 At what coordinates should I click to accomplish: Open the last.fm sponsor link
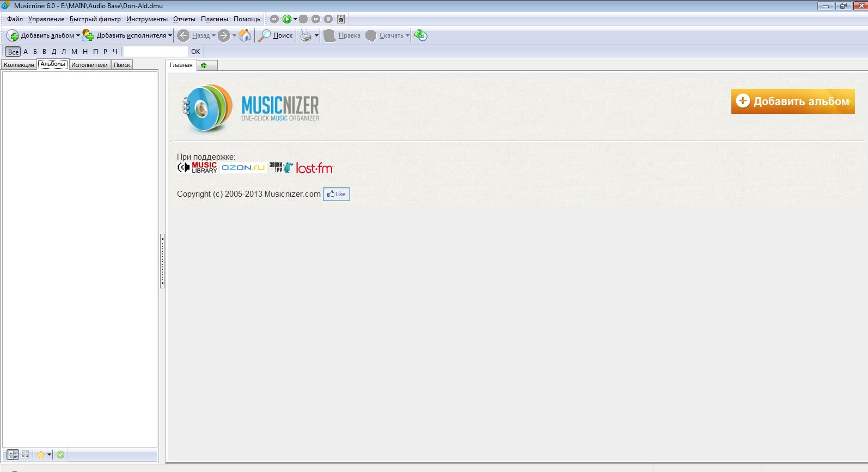click(x=314, y=168)
